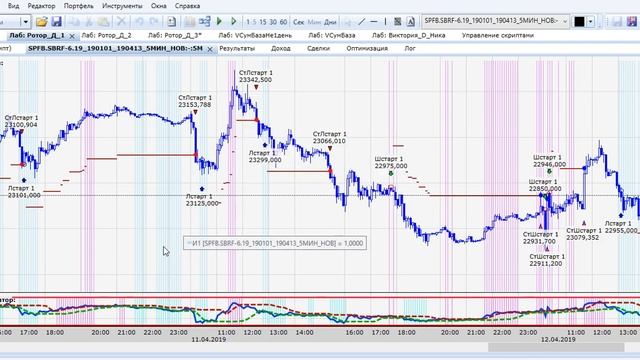Click the grid pattern toolbar icon
This screenshot has height=360, width=640.
[398, 22]
